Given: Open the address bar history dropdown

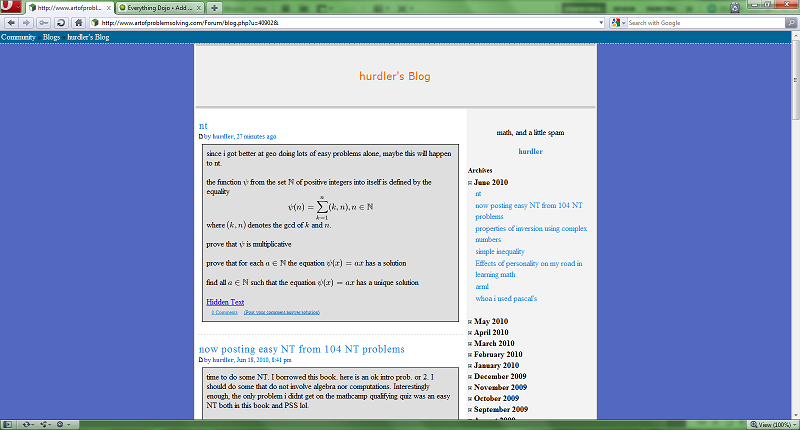Looking at the screenshot, I should 601,23.
